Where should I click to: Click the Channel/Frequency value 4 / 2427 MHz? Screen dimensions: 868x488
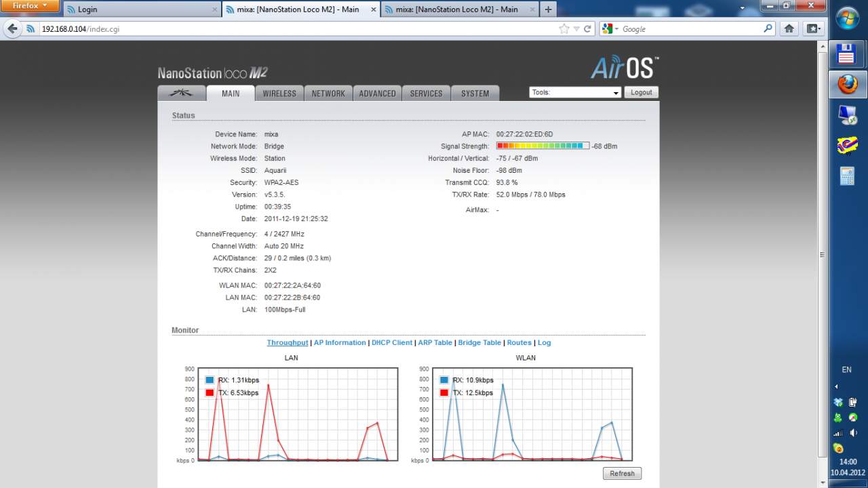click(x=284, y=235)
